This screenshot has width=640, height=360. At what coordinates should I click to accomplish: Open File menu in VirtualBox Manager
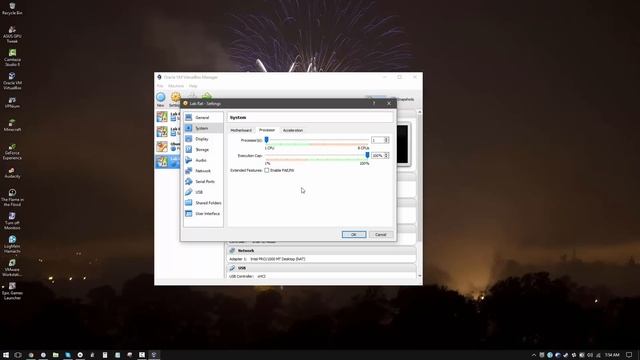[160, 86]
